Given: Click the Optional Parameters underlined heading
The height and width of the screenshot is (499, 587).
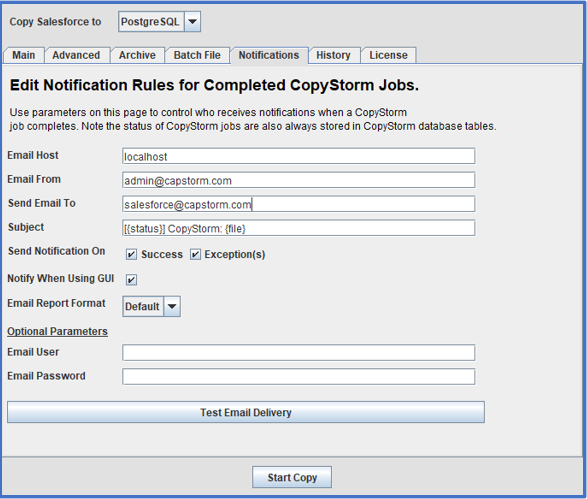Looking at the screenshot, I should [58, 331].
